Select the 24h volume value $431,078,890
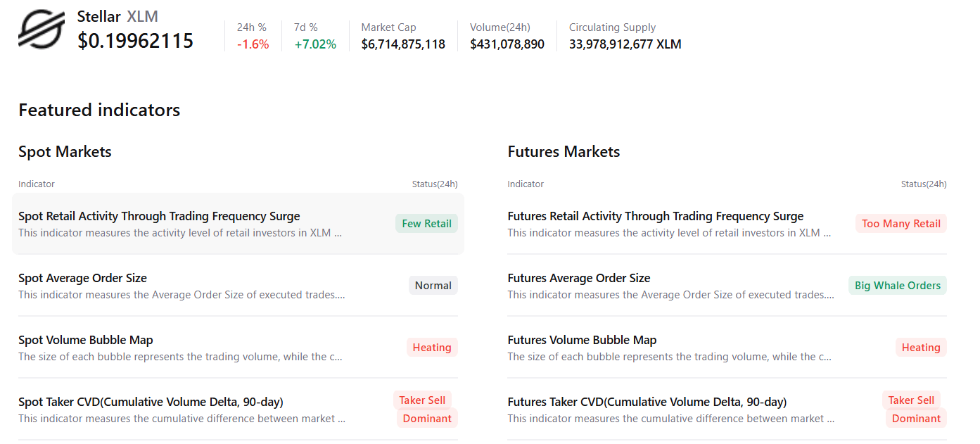980x444 pixels. pyautogui.click(x=507, y=44)
